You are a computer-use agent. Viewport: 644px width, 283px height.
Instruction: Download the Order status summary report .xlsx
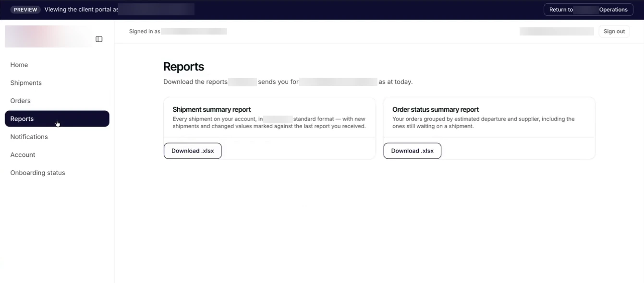click(412, 151)
